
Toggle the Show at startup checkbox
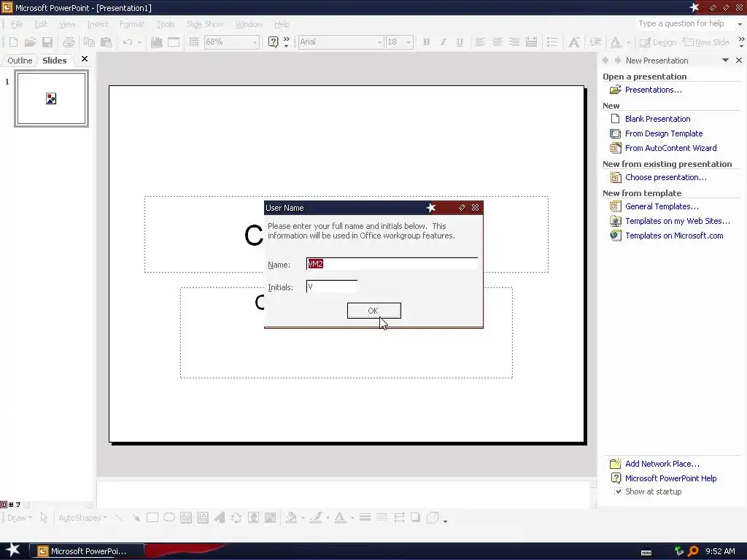click(618, 491)
